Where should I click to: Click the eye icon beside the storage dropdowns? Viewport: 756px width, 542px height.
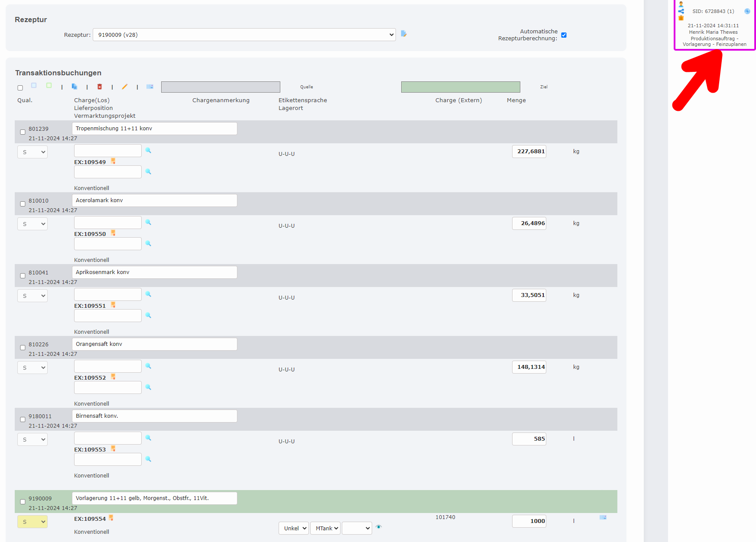(x=379, y=527)
